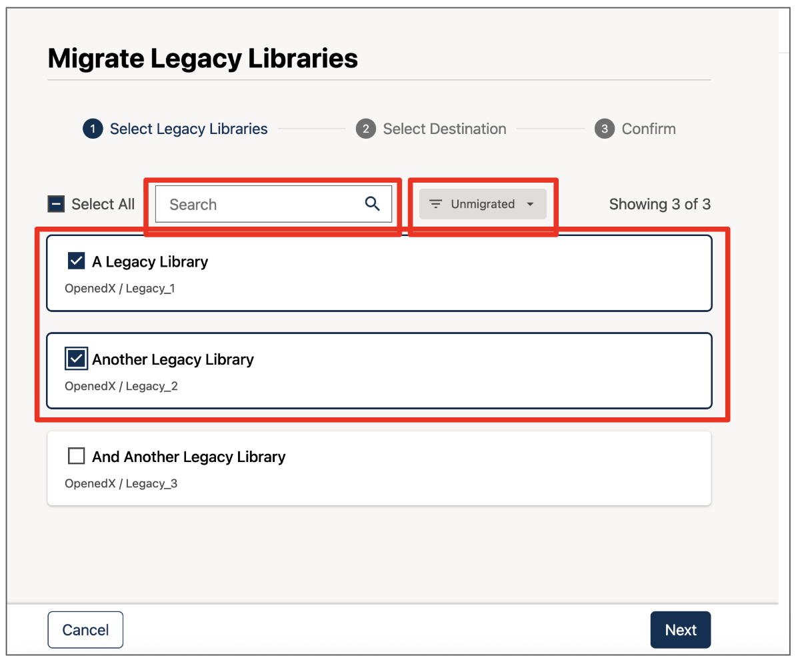804x672 pixels.
Task: Click the step 3 numbered circle
Action: [604, 129]
